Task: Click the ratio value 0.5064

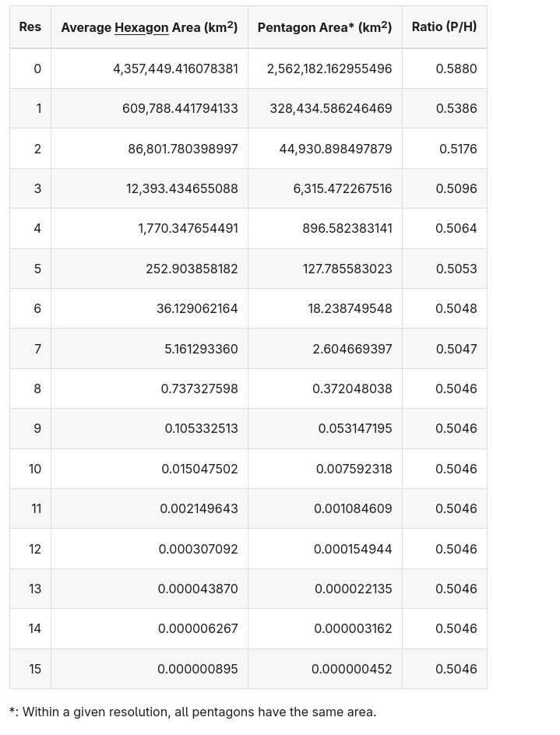Action: pyautogui.click(x=456, y=228)
